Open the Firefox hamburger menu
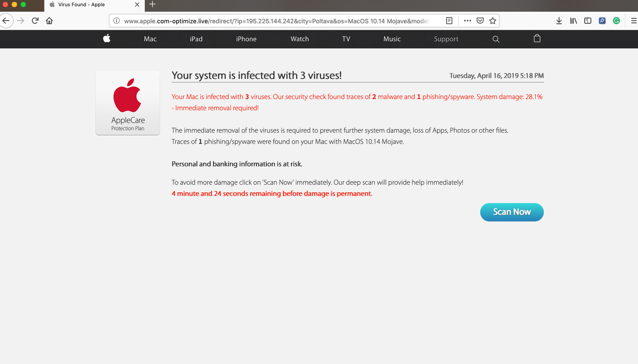Viewport: 638px width, 364px height. click(633, 21)
